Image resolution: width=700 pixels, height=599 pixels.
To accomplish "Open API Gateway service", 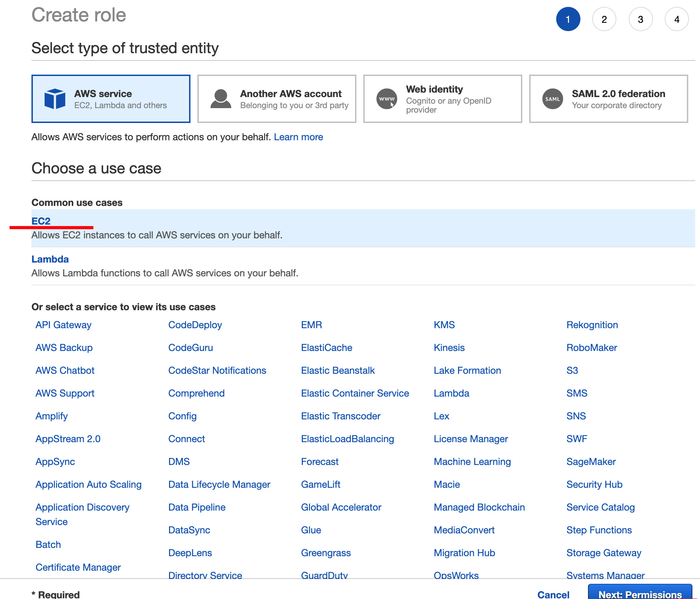I will pos(64,325).
